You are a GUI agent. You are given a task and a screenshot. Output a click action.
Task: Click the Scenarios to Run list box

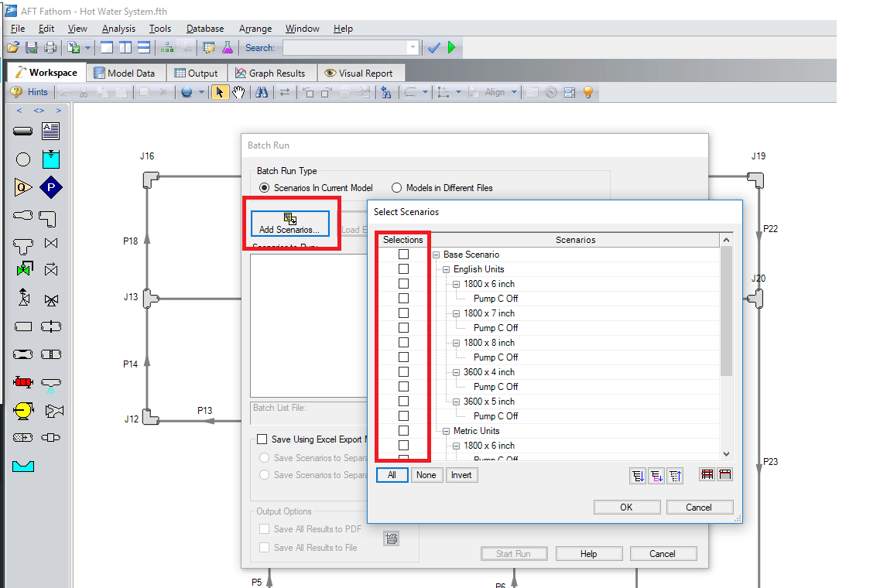pyautogui.click(x=309, y=326)
